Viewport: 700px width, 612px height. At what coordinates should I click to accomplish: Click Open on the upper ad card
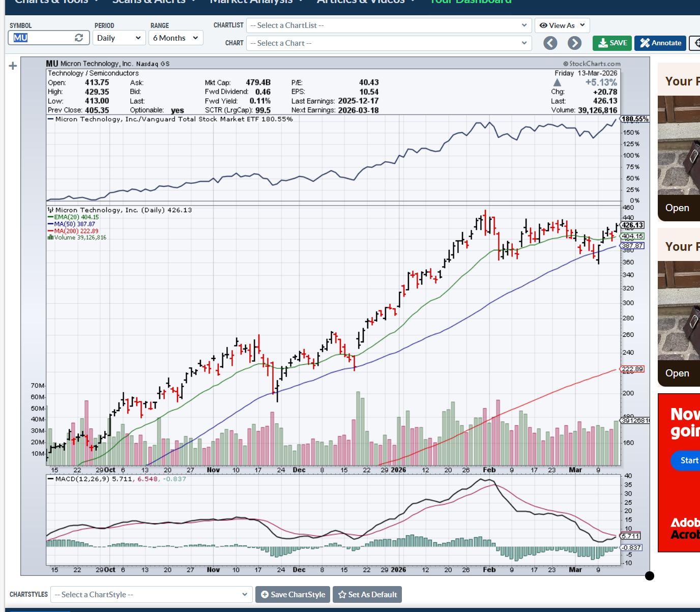pos(677,208)
